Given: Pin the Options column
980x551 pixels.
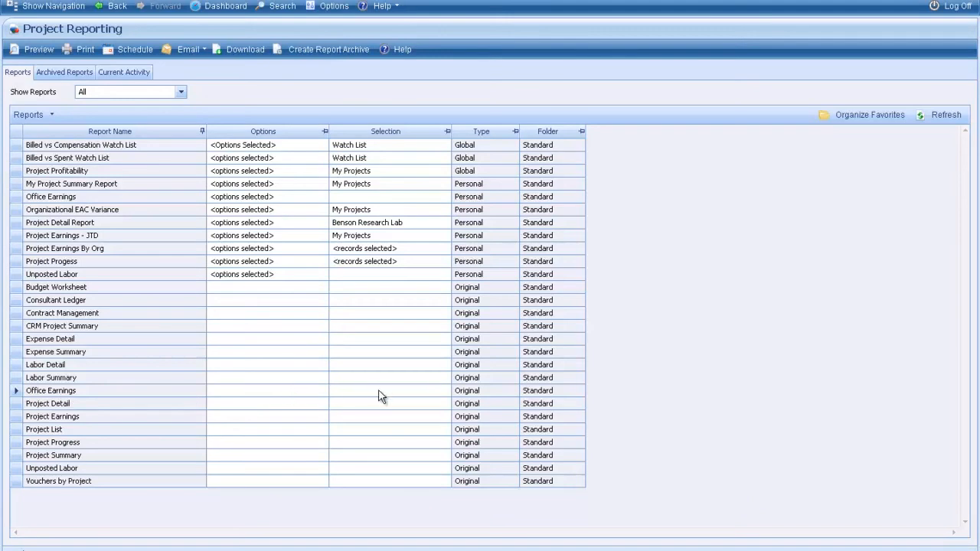Looking at the screenshot, I should pyautogui.click(x=325, y=131).
